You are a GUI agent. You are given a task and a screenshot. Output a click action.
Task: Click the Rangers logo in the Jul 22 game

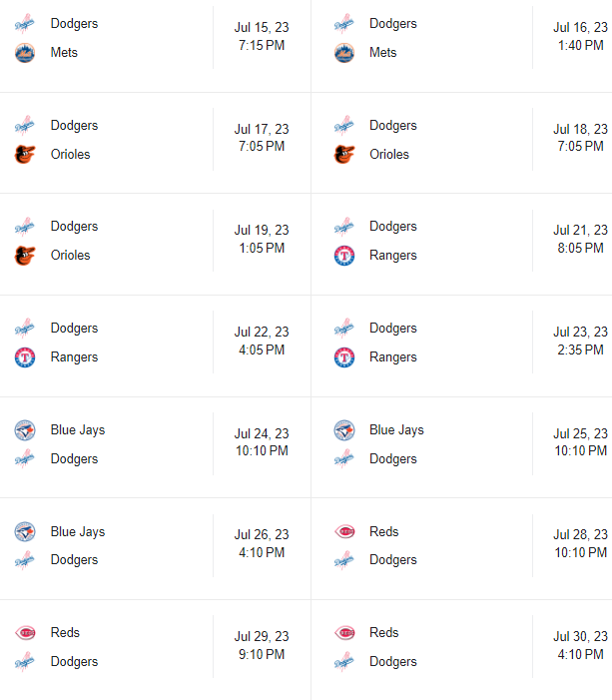pyautogui.click(x=25, y=357)
